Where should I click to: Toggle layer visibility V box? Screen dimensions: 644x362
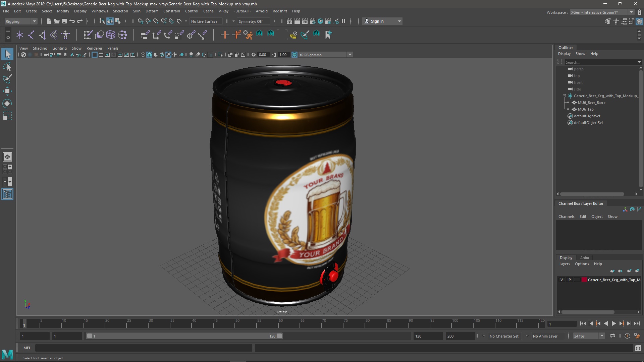[x=561, y=280]
